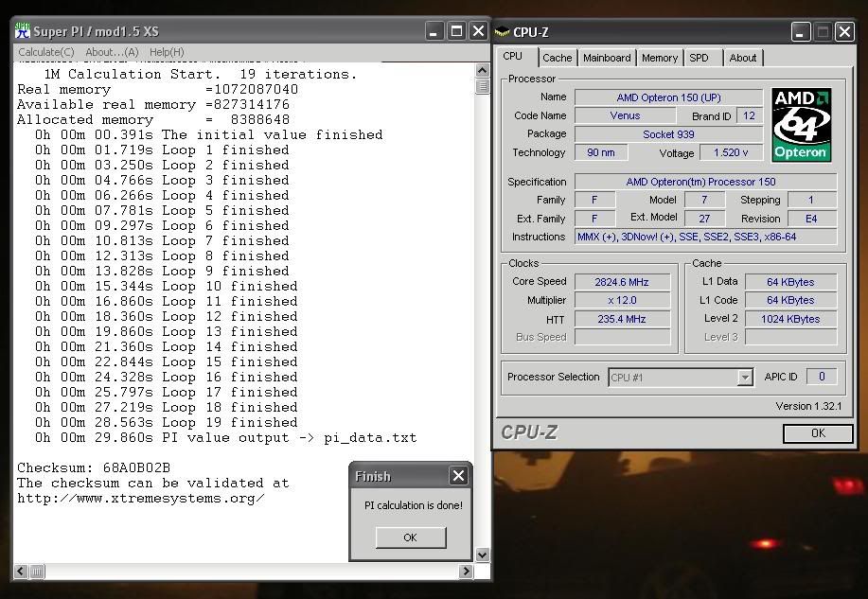This screenshot has height=599, width=868.
Task: Click the scroll down arrow in Super PI
Action: click(482, 555)
